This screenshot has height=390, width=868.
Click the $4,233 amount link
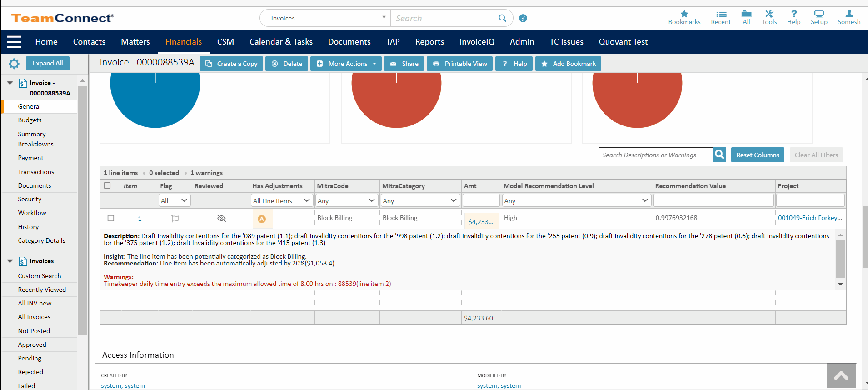481,222
